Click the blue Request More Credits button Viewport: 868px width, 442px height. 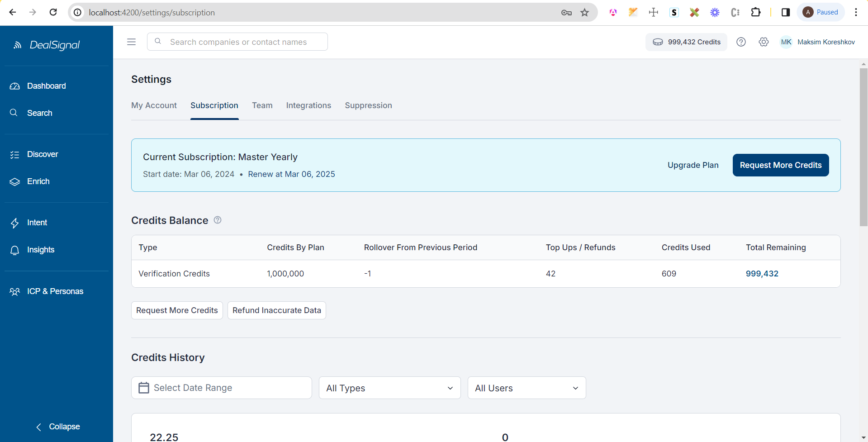[780, 165]
